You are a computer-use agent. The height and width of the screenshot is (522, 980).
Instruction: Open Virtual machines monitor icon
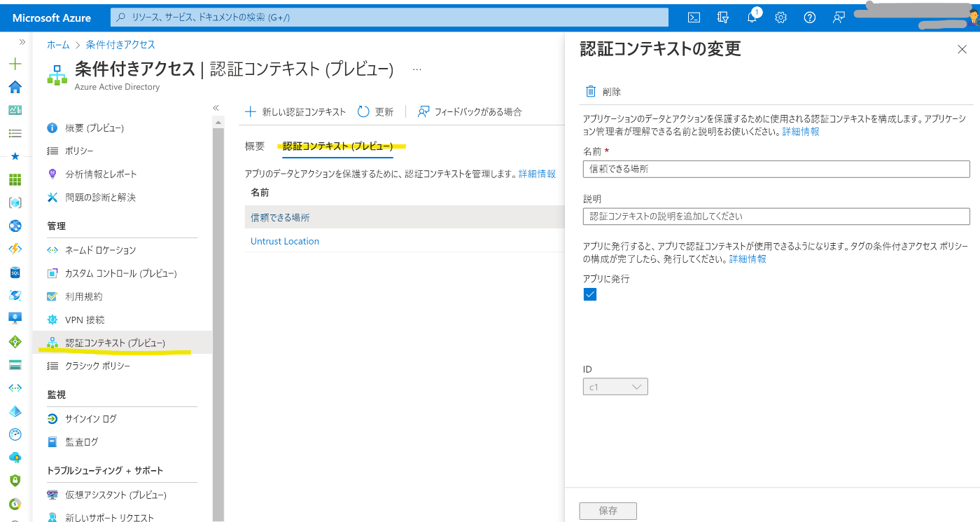coord(15,318)
